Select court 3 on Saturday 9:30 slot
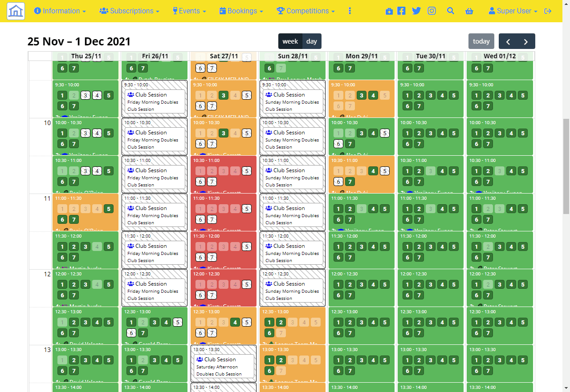The width and height of the screenshot is (570, 392). pos(224,95)
